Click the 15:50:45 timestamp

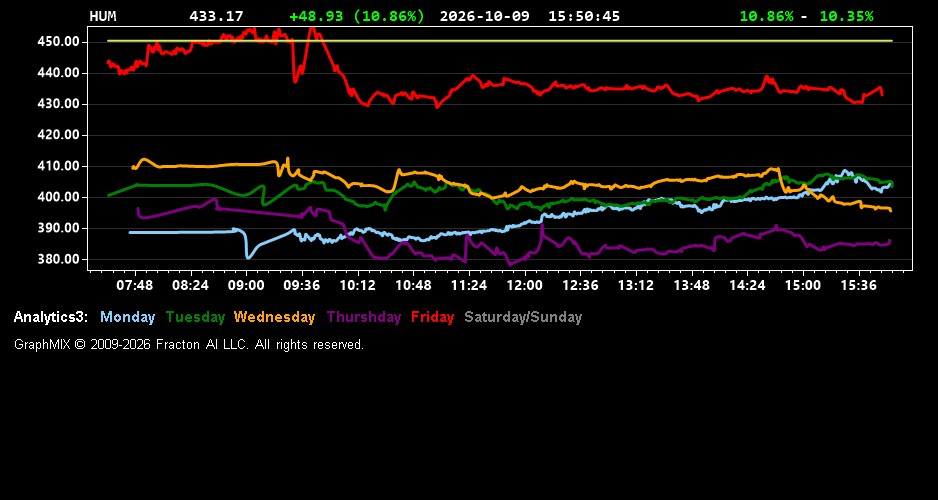(x=584, y=16)
